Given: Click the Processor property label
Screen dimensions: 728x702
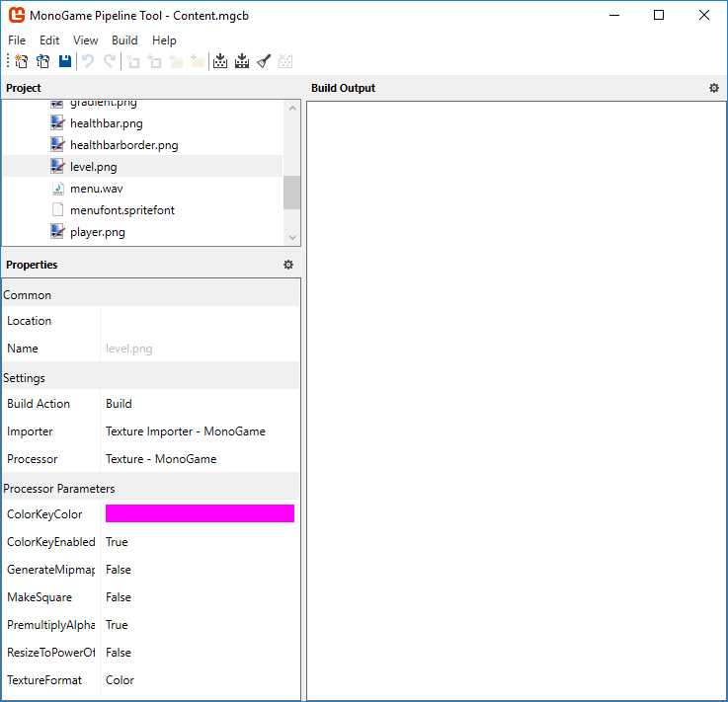Looking at the screenshot, I should click(33, 459).
